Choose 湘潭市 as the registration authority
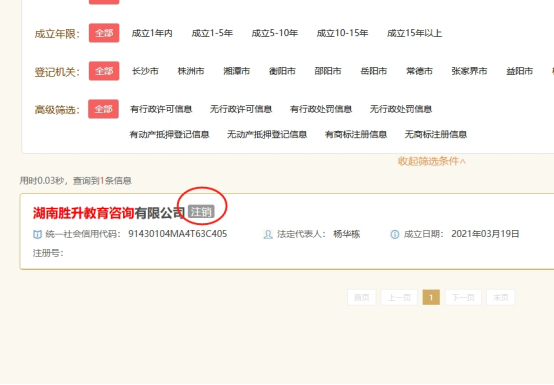This screenshot has height=385, width=554. coord(236,71)
